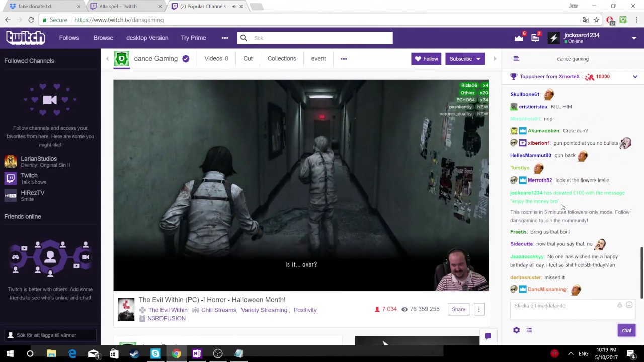644x362 pixels.
Task: Go to Follows page
Action: (x=69, y=38)
